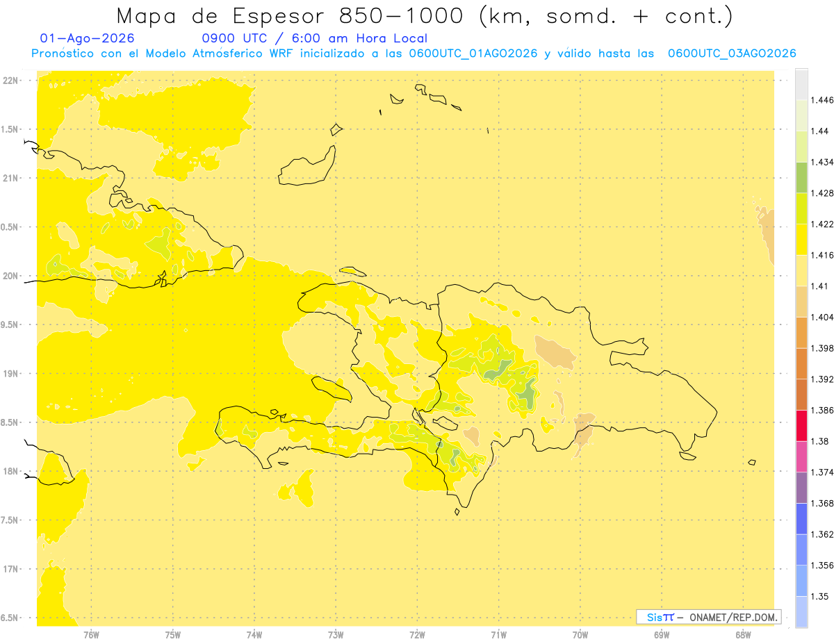Click the colorbar value 1.44
The width and height of the screenshot is (834, 644).
pyautogui.click(x=819, y=131)
